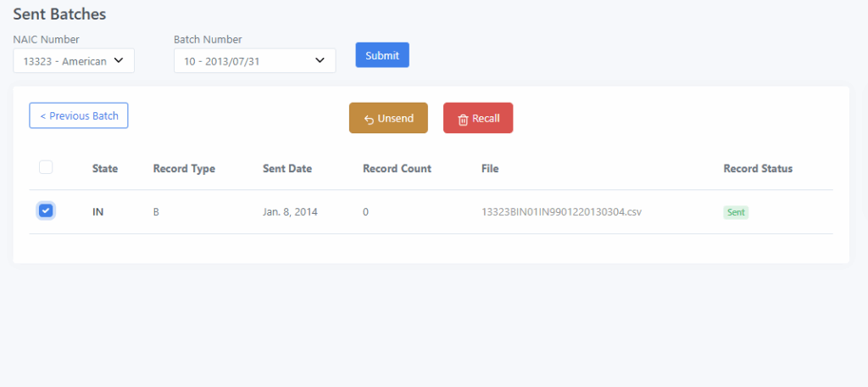The image size is (868, 387).
Task: Click the red Recall button label
Action: pyautogui.click(x=486, y=119)
